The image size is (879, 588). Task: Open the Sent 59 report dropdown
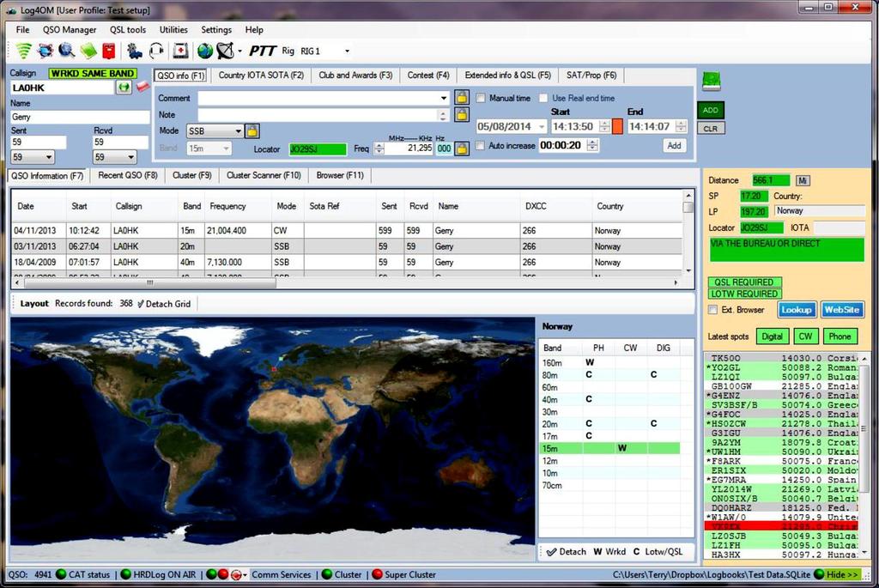(49, 157)
